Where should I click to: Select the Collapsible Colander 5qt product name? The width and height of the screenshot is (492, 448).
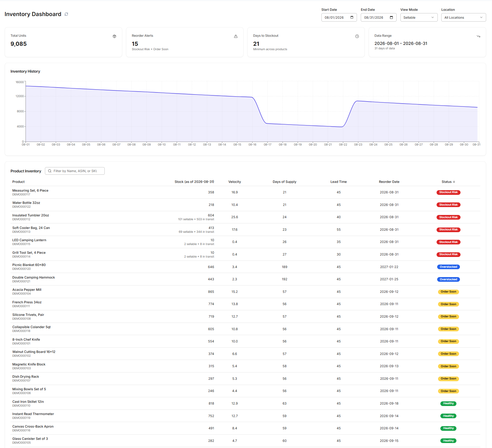(31, 327)
